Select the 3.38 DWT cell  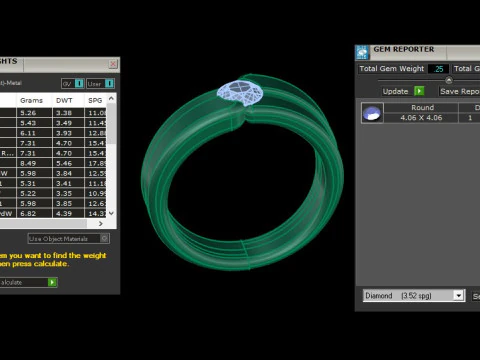coord(68,113)
